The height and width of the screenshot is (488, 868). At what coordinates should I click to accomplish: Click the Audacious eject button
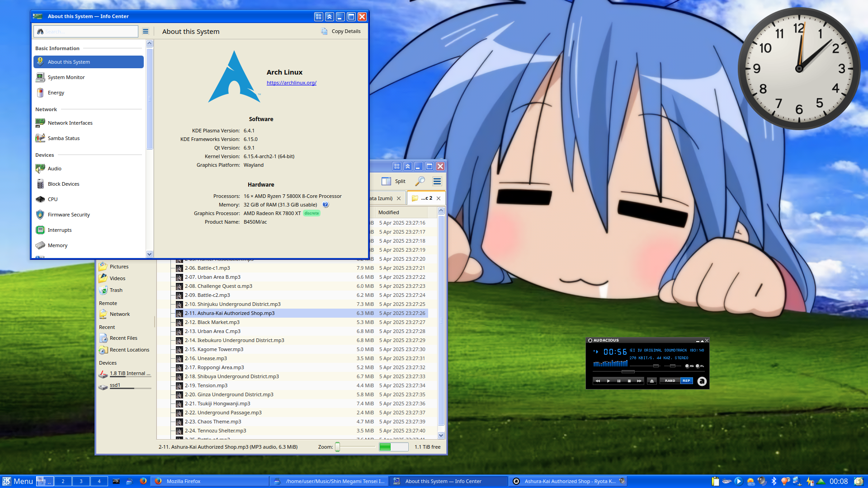tap(651, 381)
